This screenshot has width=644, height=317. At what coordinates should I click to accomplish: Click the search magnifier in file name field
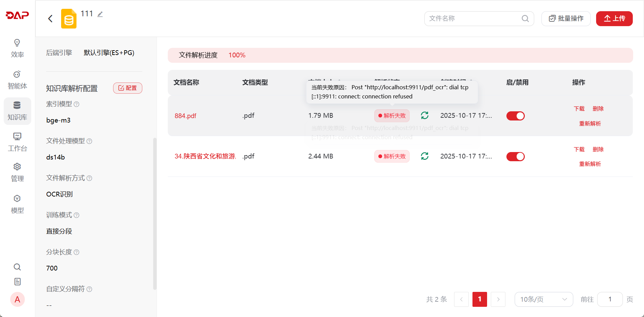pyautogui.click(x=525, y=19)
